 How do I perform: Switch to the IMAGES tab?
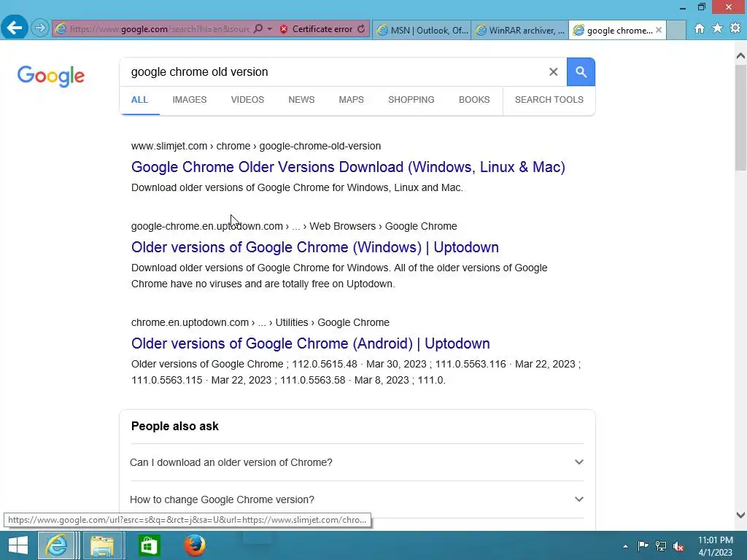(190, 100)
